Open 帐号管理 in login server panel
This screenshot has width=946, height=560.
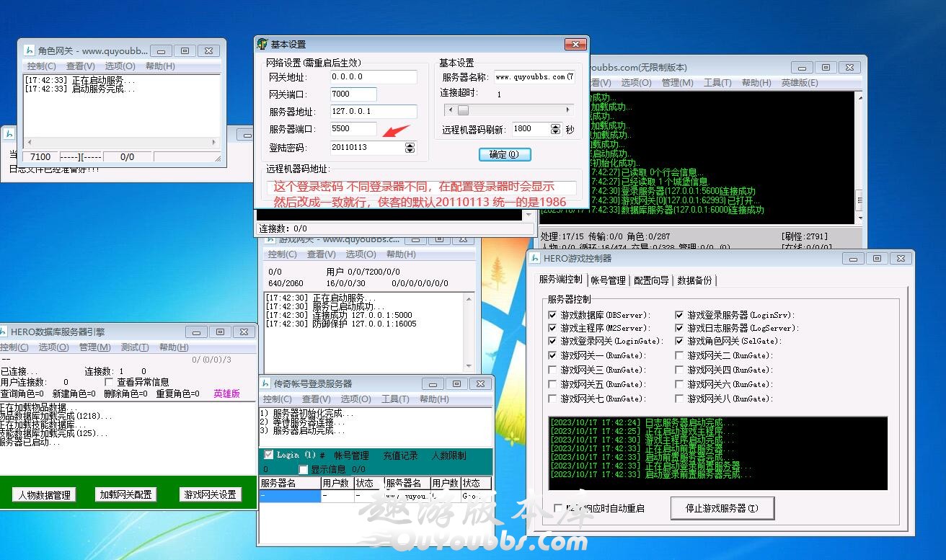click(x=351, y=455)
